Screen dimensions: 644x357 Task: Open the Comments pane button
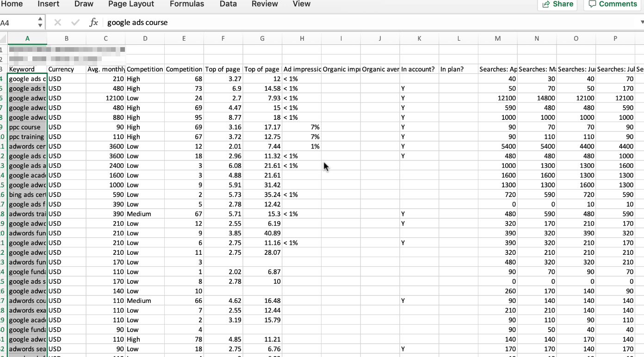click(613, 4)
